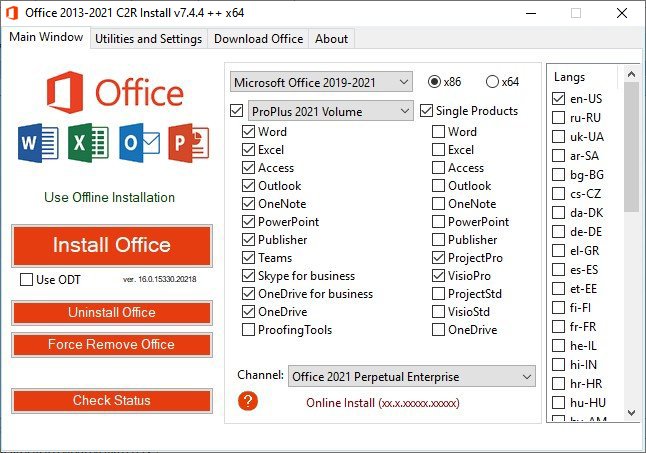The width and height of the screenshot is (646, 453).
Task: Switch to Utilities and Settings tab
Action: [148, 39]
